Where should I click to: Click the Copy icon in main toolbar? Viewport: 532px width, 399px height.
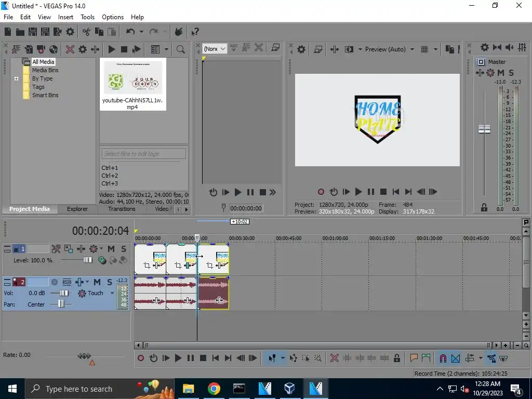click(99, 32)
